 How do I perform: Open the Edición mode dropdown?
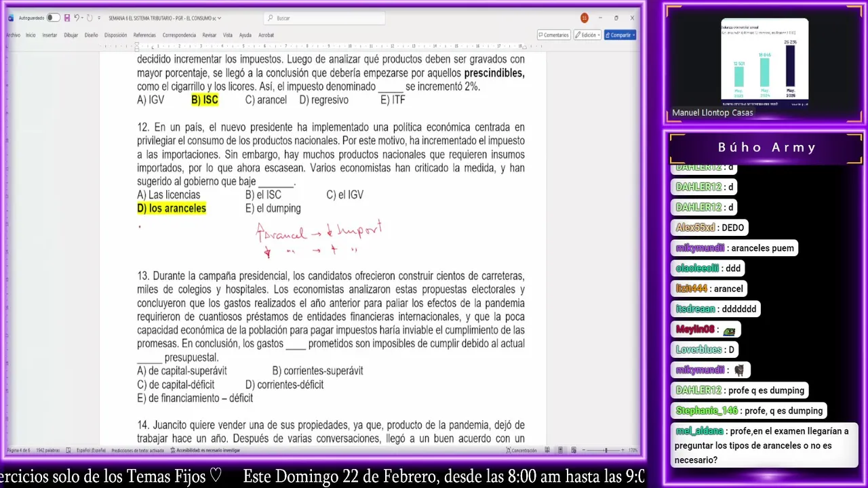point(587,35)
